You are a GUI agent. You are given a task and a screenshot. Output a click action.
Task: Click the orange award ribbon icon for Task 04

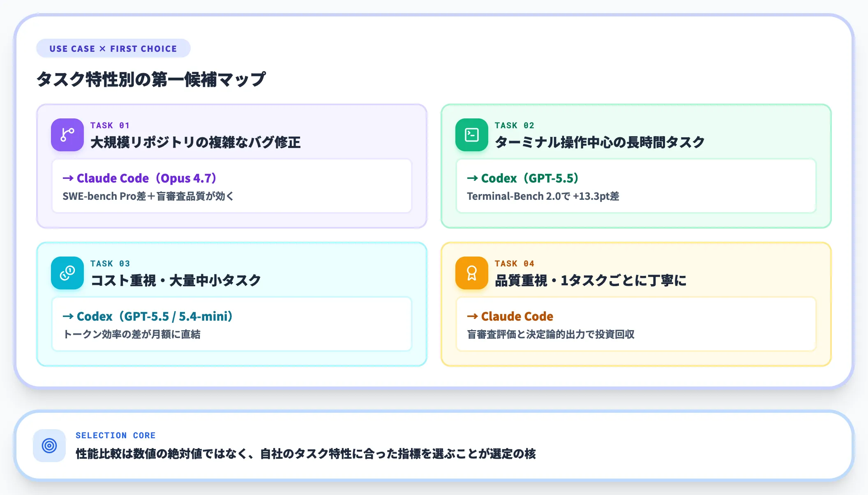tap(472, 273)
